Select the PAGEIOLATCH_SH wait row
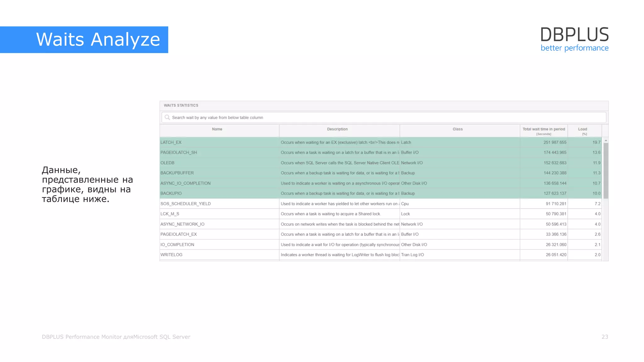Viewport: 644px width, 362px height. coord(380,152)
